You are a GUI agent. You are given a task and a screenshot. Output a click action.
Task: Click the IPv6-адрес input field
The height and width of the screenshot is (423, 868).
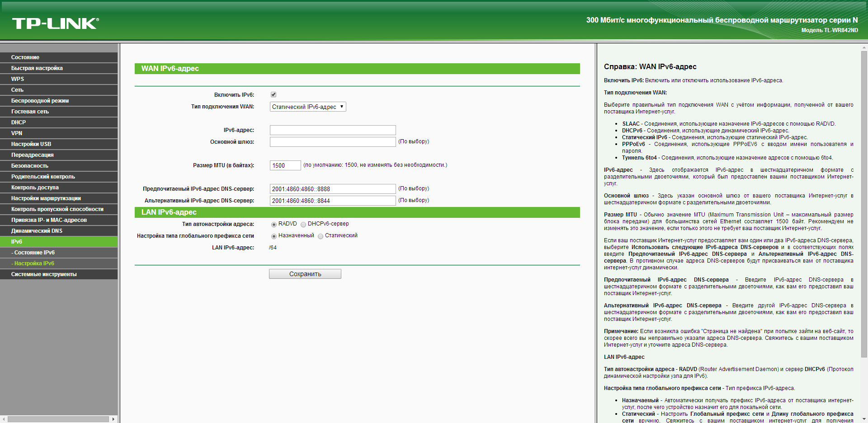click(333, 130)
